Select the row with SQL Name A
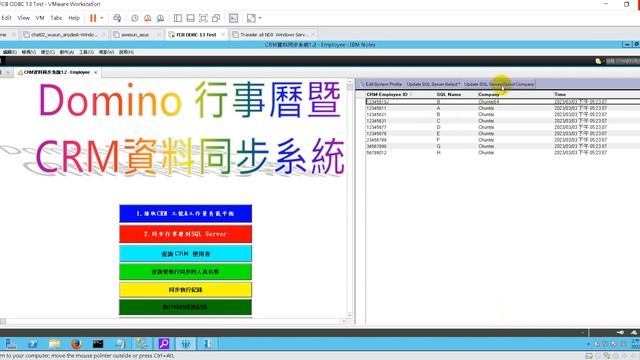The width and height of the screenshot is (640, 360). point(503,108)
